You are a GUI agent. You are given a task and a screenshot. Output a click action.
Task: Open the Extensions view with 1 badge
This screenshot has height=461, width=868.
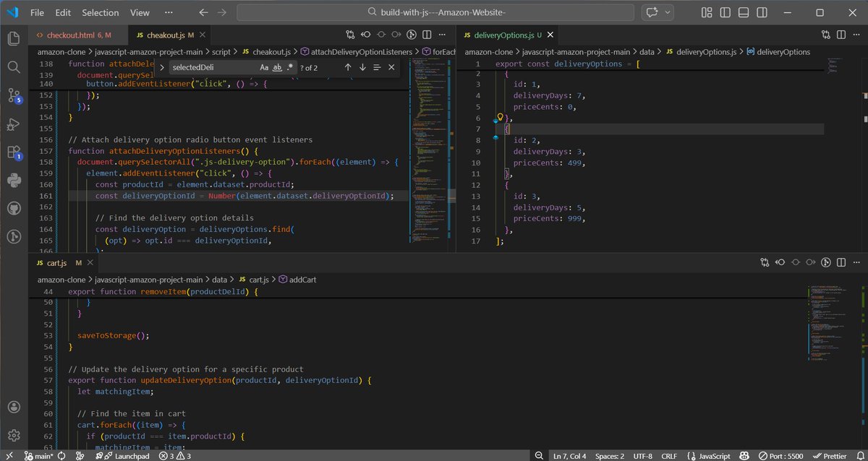(x=14, y=152)
